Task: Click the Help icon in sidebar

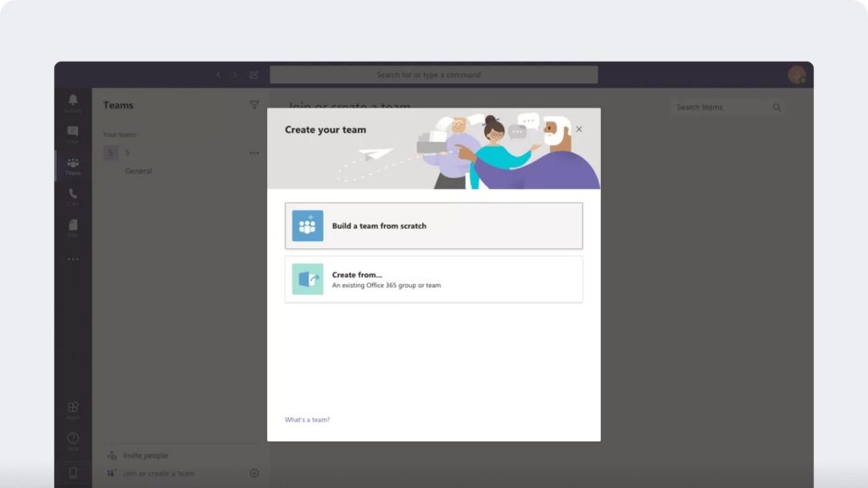Action: pyautogui.click(x=73, y=441)
